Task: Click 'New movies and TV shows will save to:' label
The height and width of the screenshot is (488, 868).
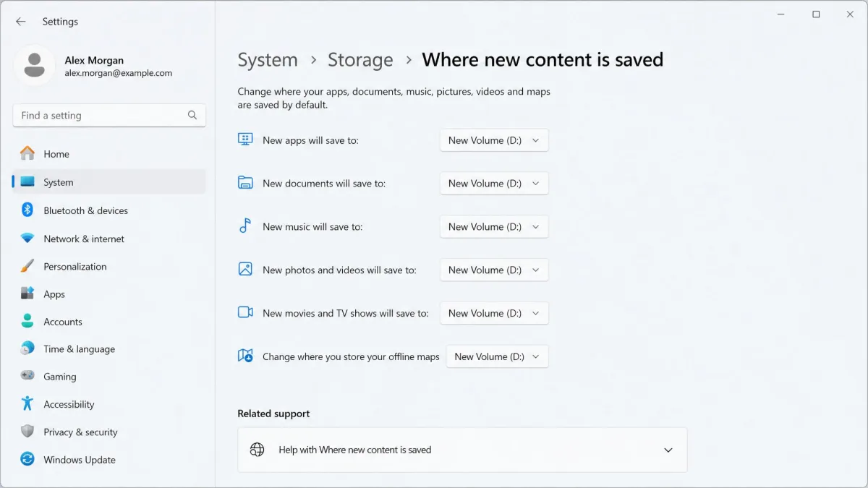Action: coord(346,313)
